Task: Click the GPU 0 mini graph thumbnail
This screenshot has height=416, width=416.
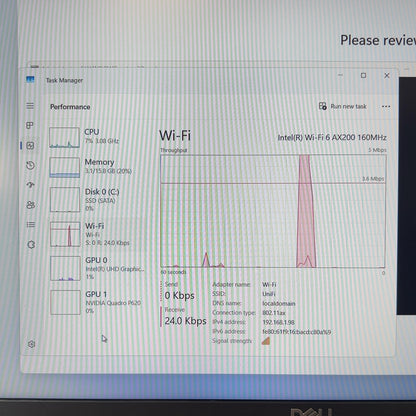Action: click(x=65, y=268)
